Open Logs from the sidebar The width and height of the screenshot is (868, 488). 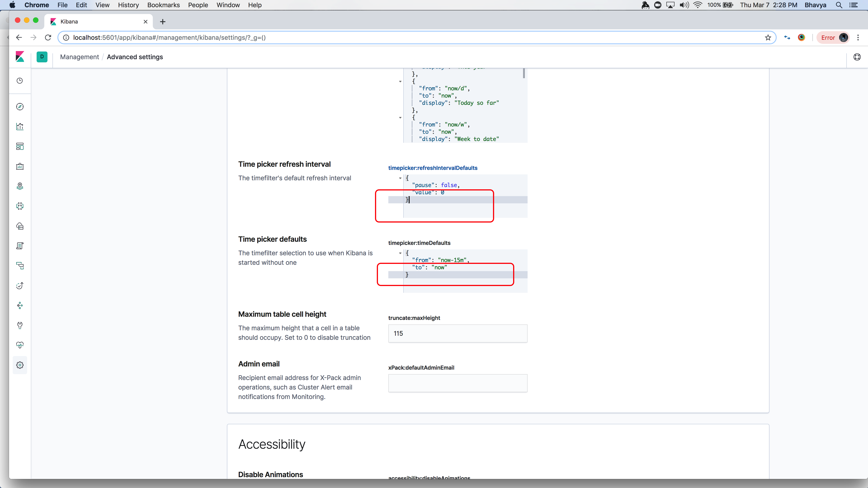point(20,246)
